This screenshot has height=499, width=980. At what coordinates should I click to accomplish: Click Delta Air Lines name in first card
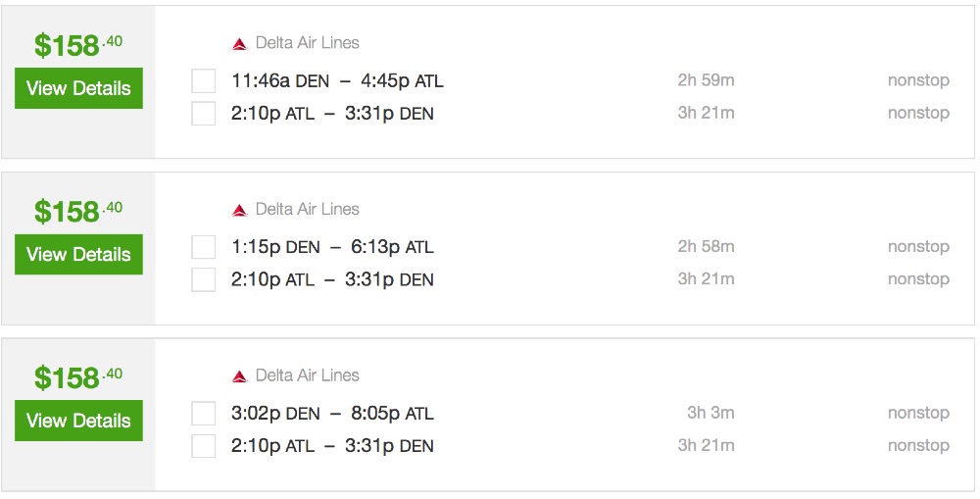(x=307, y=43)
